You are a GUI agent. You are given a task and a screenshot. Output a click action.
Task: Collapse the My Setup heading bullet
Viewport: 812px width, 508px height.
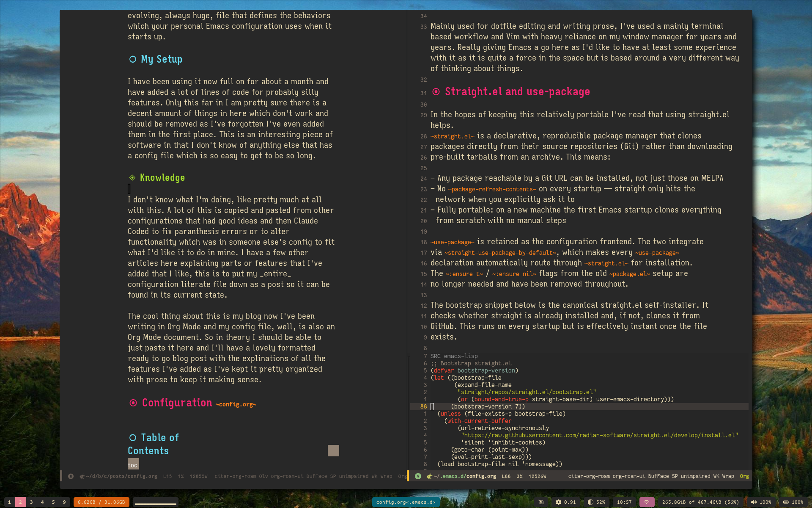133,59
